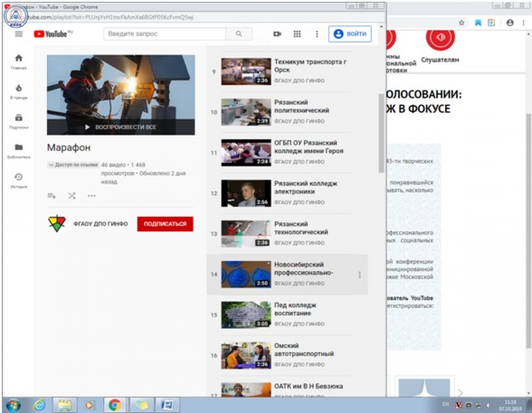Click the thumbnail of video 15

point(246,315)
